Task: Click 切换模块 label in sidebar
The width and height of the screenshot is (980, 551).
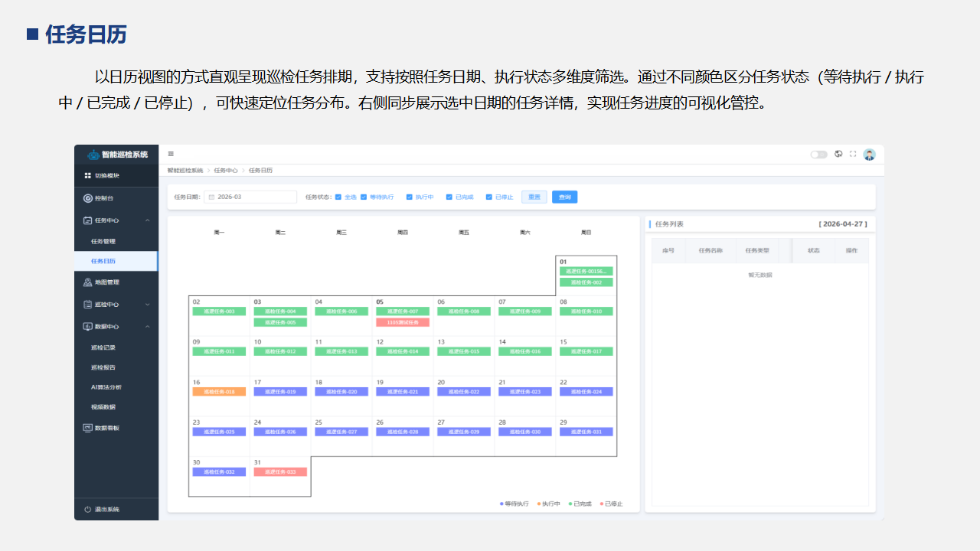Action: [x=107, y=176]
